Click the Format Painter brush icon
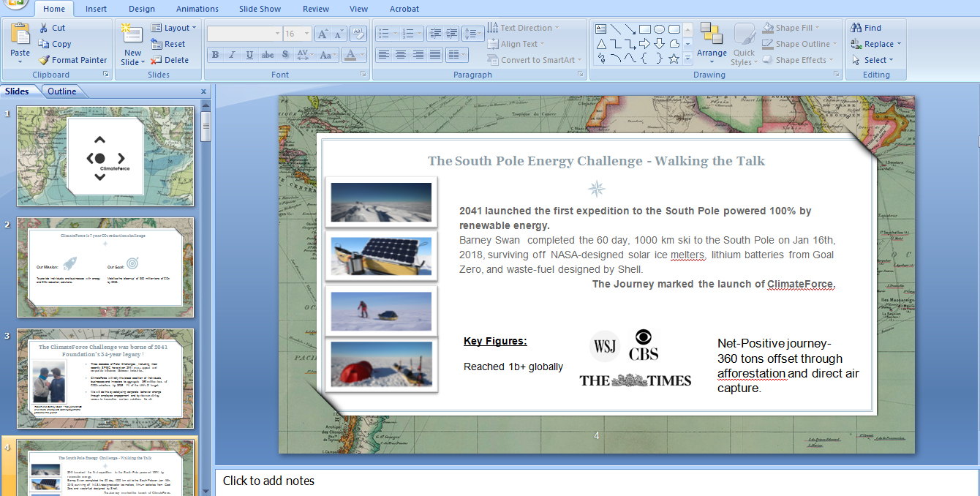This screenshot has height=496, width=980. (x=44, y=60)
